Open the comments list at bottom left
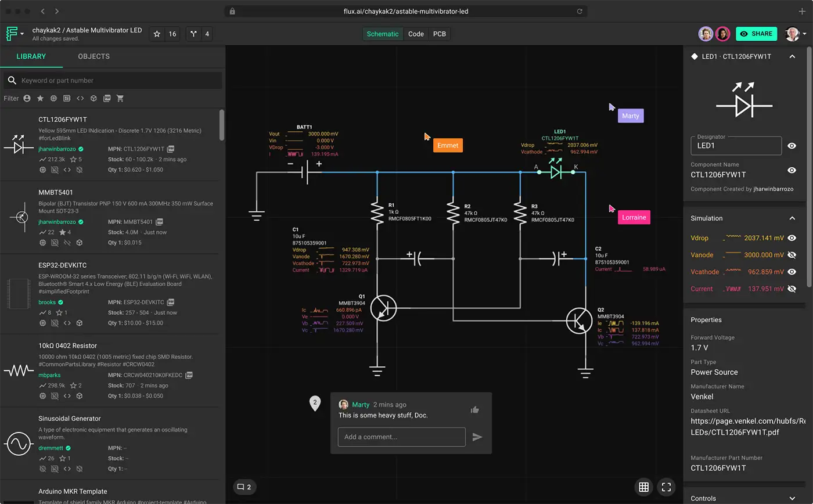The width and height of the screenshot is (813, 504). pyautogui.click(x=244, y=487)
